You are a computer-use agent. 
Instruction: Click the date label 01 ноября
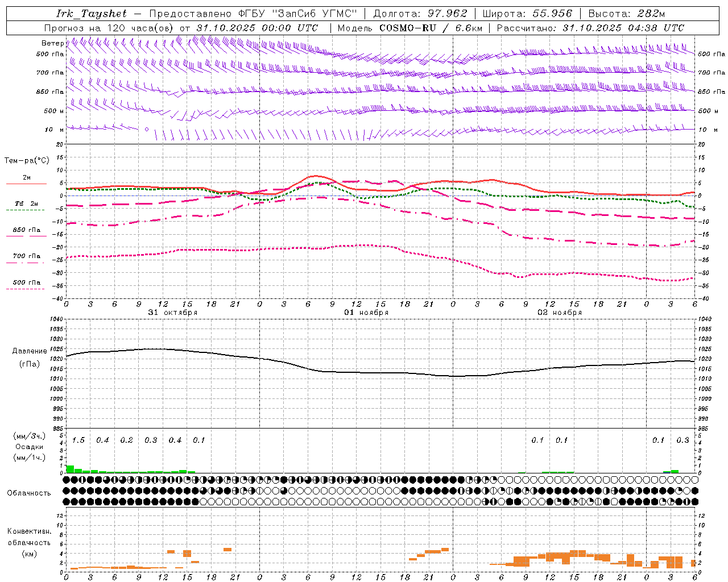(x=366, y=313)
